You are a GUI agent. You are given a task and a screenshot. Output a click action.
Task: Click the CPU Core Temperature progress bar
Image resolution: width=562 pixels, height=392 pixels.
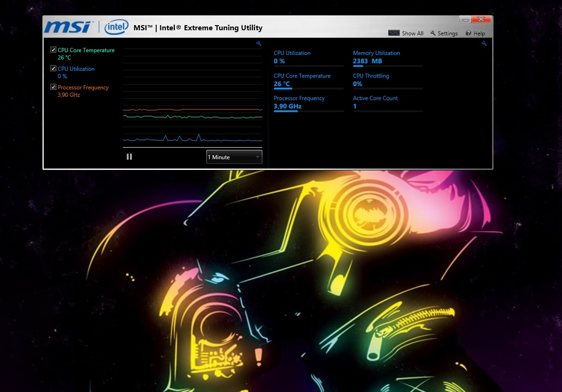point(308,88)
